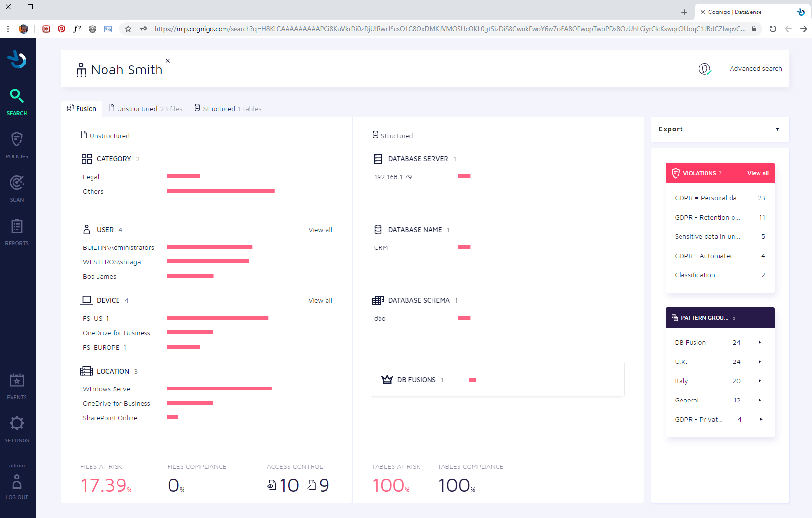Viewport: 812px width, 518px height.
Task: Open the Export dropdown
Action: pyautogui.click(x=720, y=129)
